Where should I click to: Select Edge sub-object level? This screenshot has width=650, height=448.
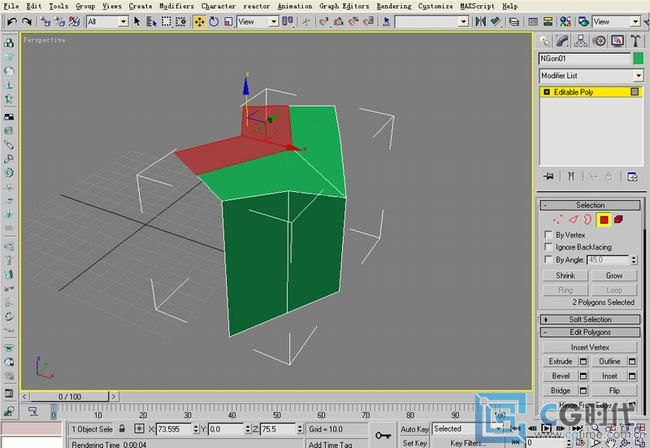573,219
